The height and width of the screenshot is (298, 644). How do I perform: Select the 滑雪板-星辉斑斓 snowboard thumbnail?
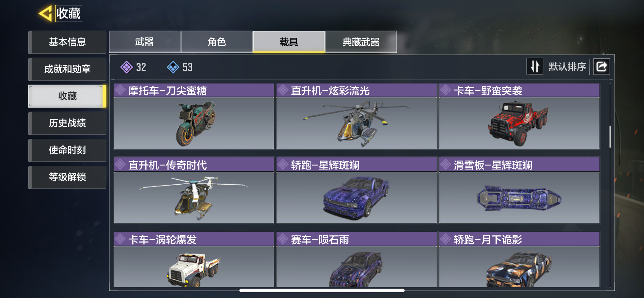coord(519,198)
